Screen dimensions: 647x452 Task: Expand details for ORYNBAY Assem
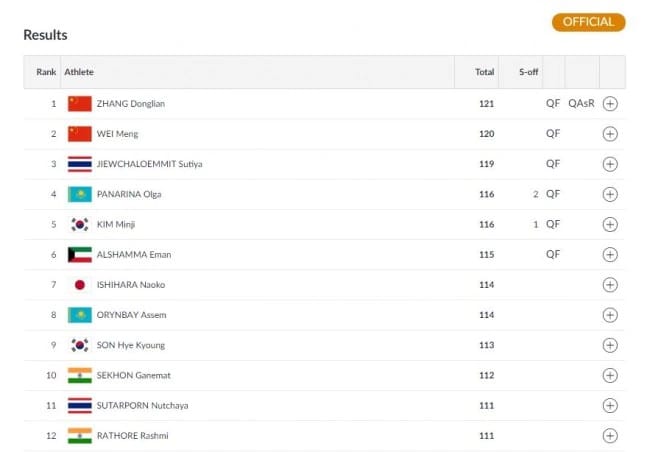click(610, 315)
